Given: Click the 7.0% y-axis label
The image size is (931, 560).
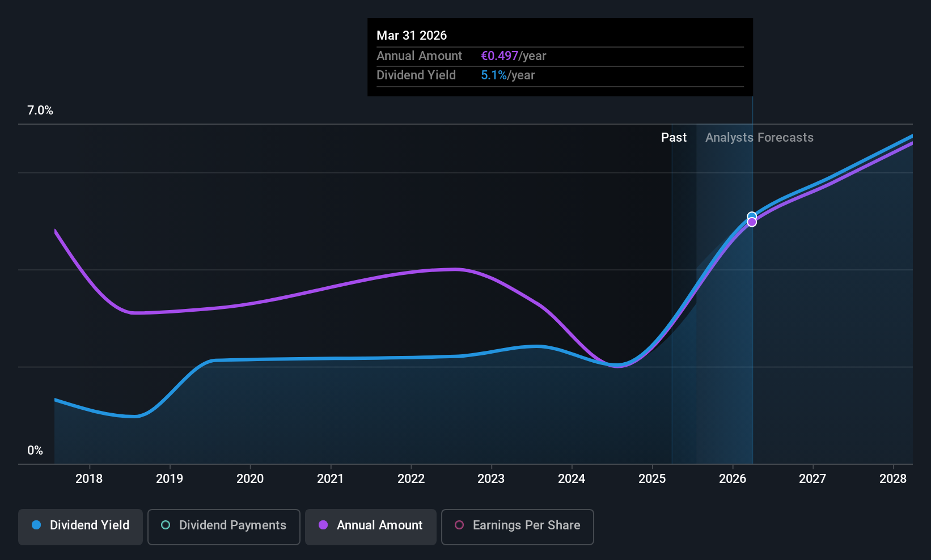Looking at the screenshot, I should click(x=40, y=111).
